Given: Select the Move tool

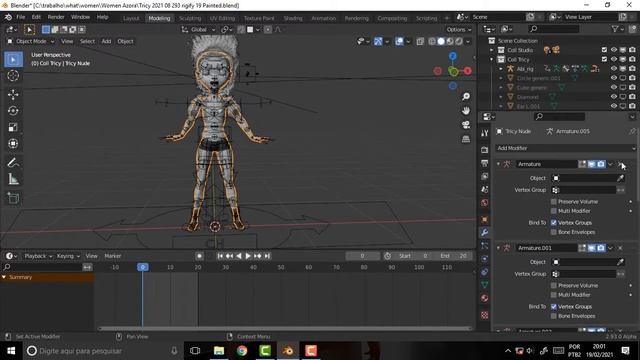Looking at the screenshot, I should tap(13, 94).
